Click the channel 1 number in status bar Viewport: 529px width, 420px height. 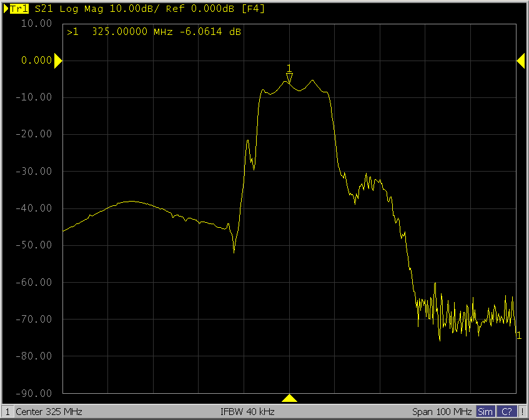[7, 412]
